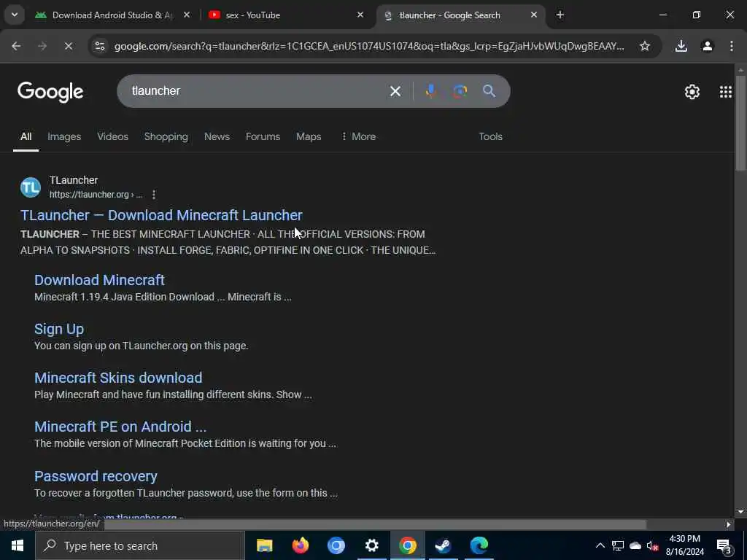Start voice search with microphone

click(x=430, y=91)
